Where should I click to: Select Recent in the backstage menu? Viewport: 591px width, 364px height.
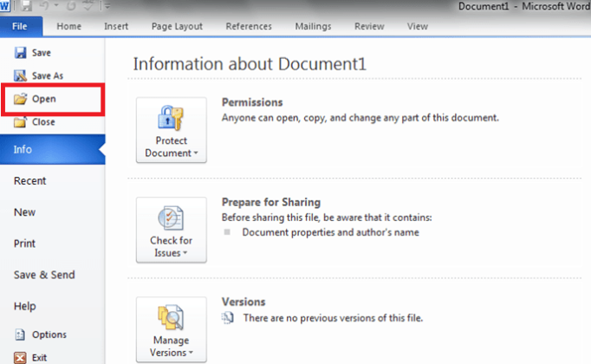click(30, 181)
